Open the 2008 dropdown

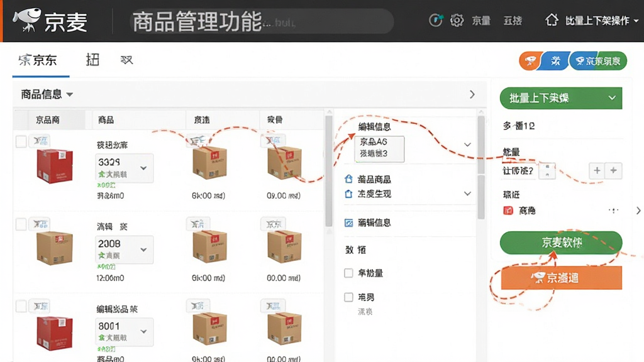click(x=125, y=250)
